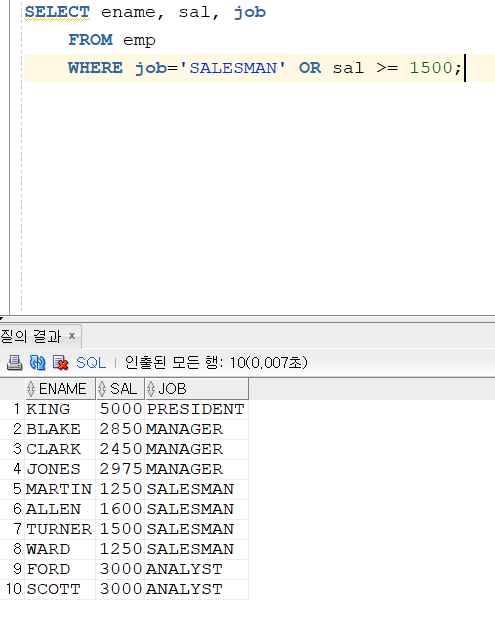Select row number 10
Viewport: 495px width, 620px height.
pos(12,589)
